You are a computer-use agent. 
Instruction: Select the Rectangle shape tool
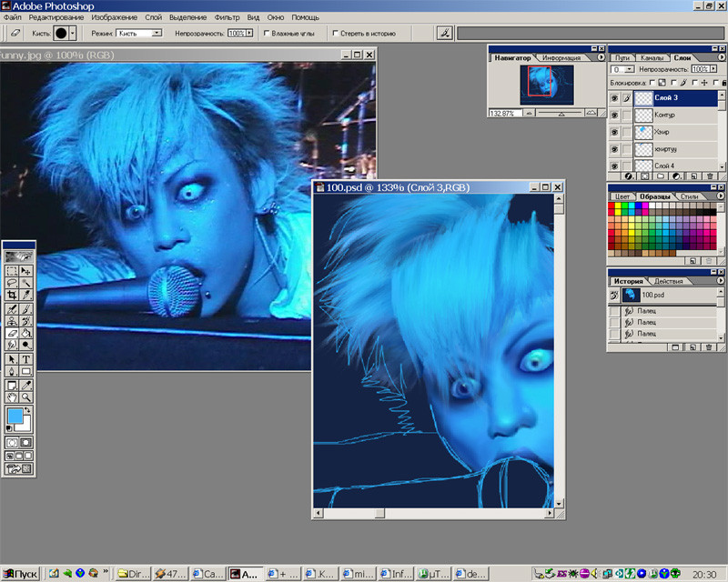click(26, 371)
